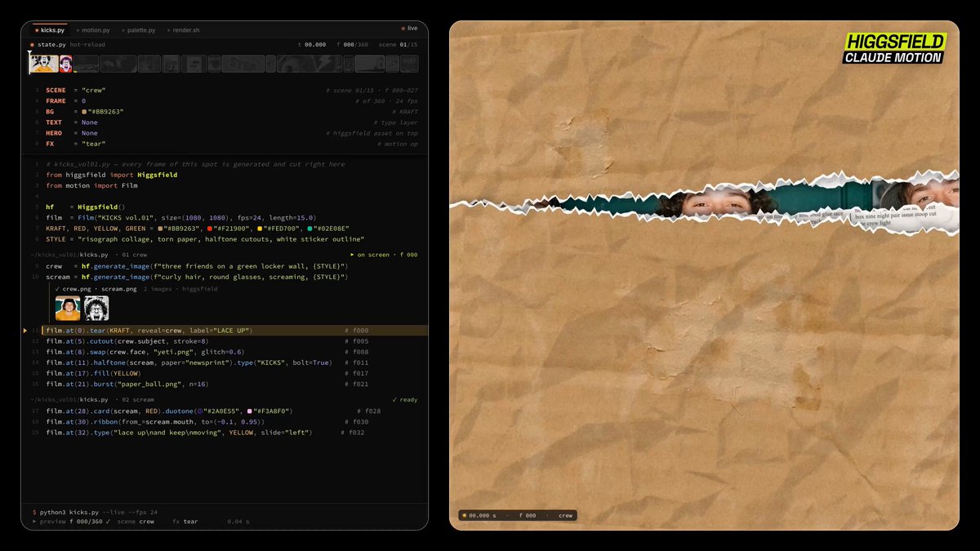980x551 pixels.
Task: Click the preview triangle in terminal footer
Action: coord(33,521)
